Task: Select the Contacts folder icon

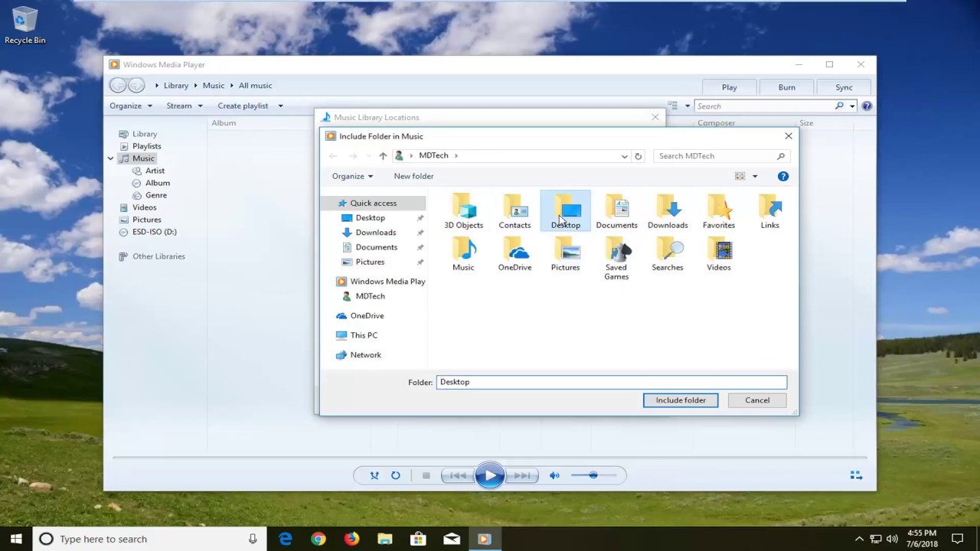Action: click(514, 211)
